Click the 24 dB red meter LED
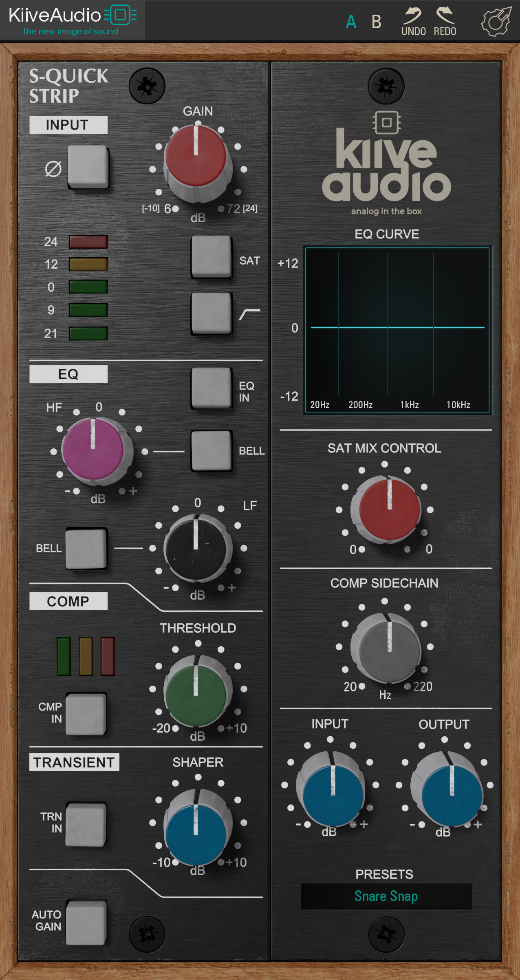520x980 pixels. 88,242
